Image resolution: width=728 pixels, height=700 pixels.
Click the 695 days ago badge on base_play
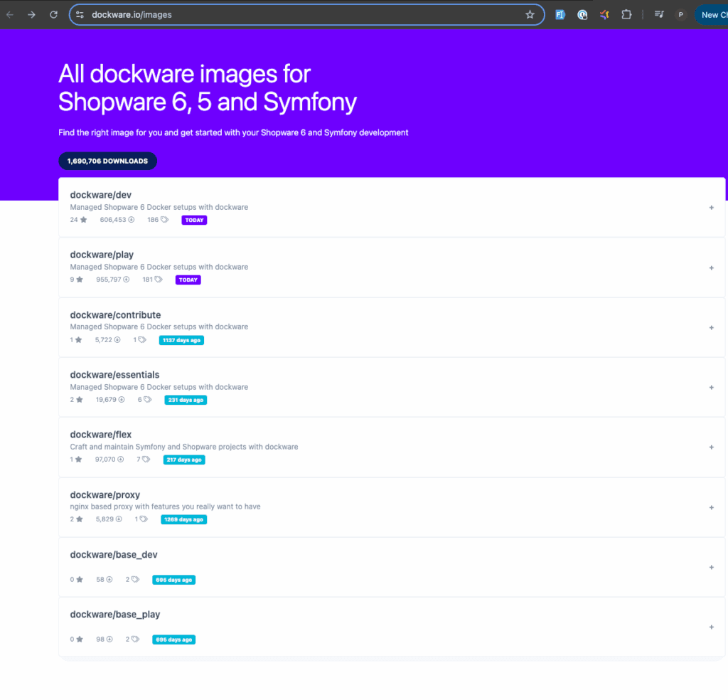[173, 640]
